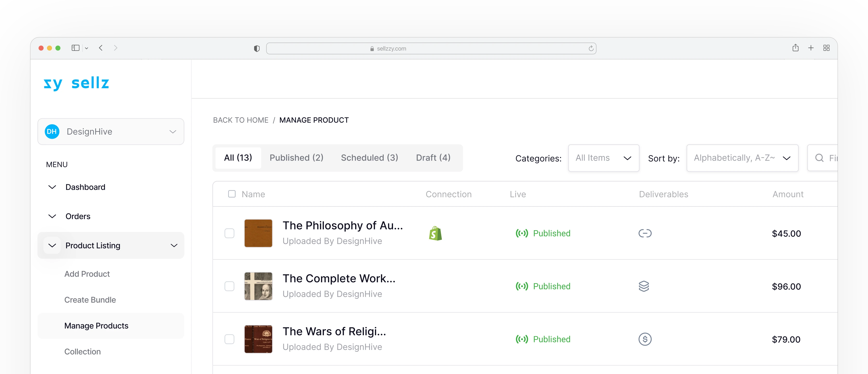
Task: Open the browser tab overview grid
Action: (x=826, y=48)
